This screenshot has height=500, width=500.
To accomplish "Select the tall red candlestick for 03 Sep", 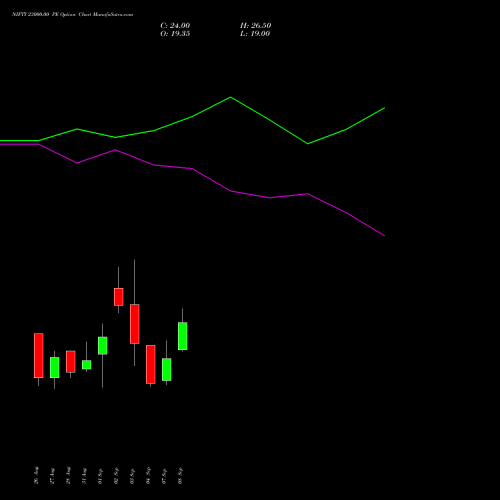I will [135, 324].
